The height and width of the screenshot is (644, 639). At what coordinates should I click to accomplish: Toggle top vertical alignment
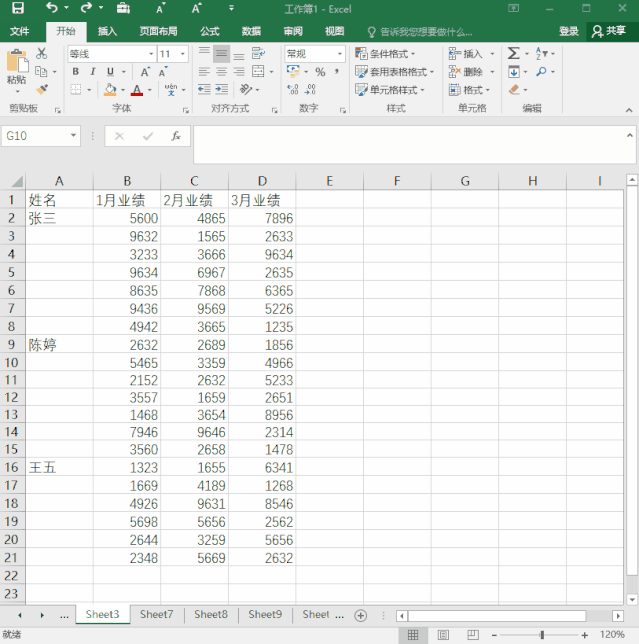(204, 53)
